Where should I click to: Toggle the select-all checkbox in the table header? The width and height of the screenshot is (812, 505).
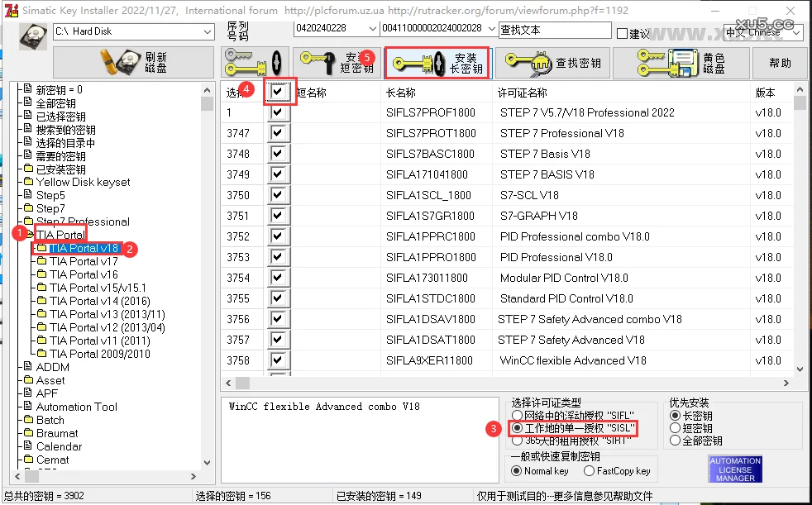278,92
